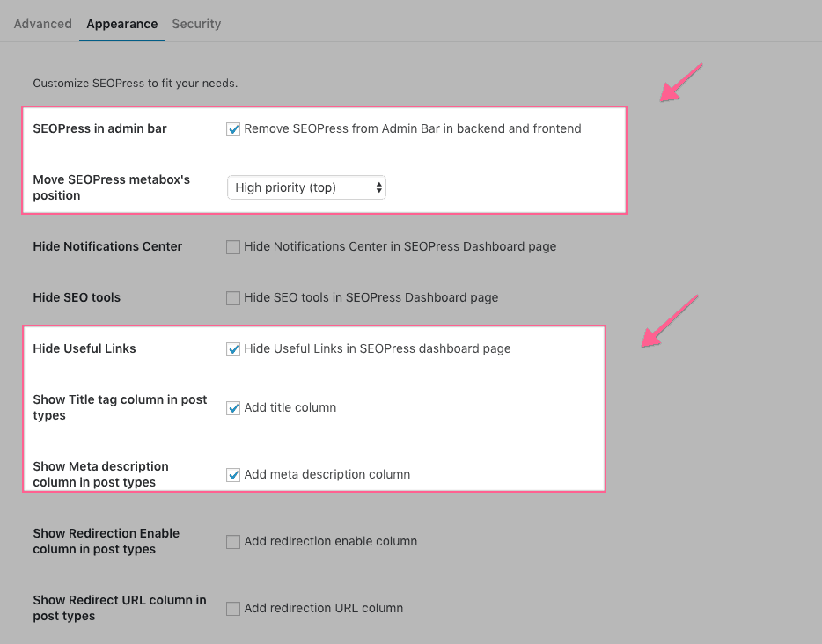Screen dimensions: 822x644
Task: Open the metabox position dropdown
Action: tap(306, 187)
